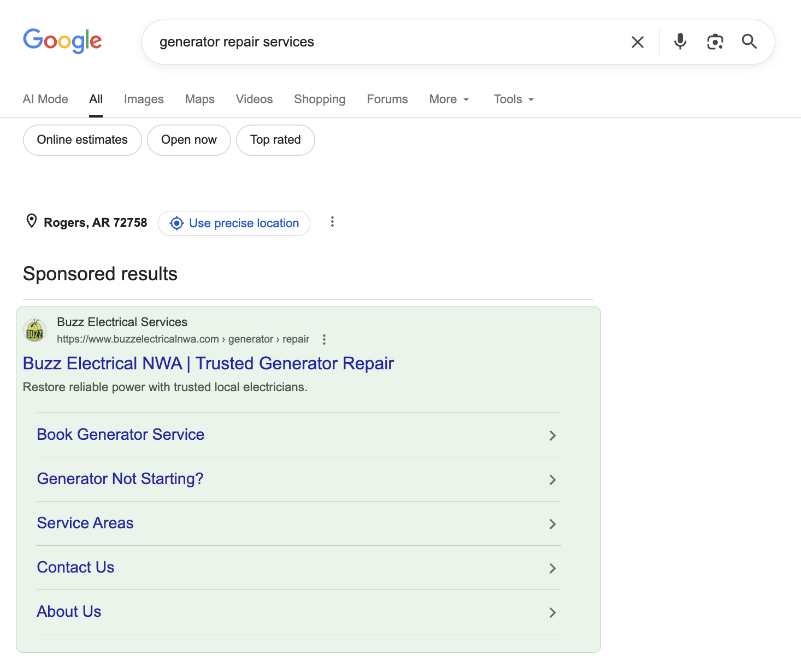Click the chevron on the Book Generator Service row

coord(552,435)
